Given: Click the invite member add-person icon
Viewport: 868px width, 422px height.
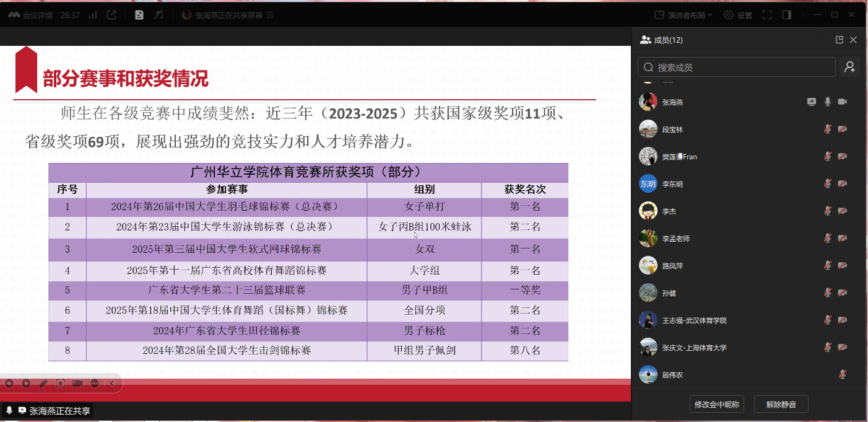Looking at the screenshot, I should 849,67.
